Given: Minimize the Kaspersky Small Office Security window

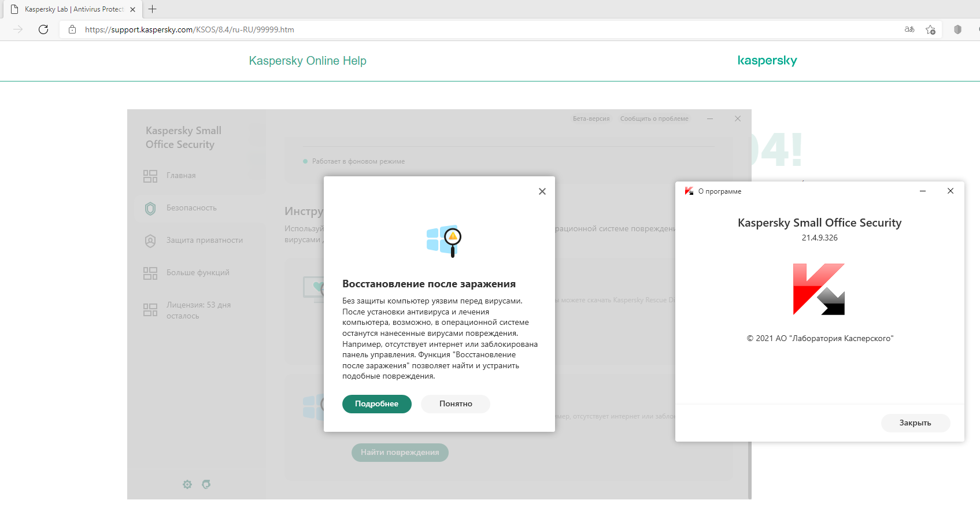Looking at the screenshot, I should [710, 119].
